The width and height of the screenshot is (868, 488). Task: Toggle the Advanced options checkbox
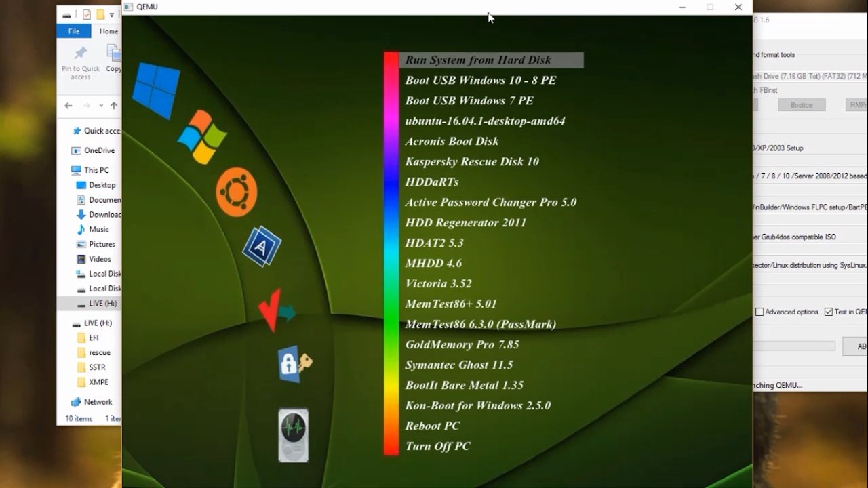pyautogui.click(x=759, y=312)
